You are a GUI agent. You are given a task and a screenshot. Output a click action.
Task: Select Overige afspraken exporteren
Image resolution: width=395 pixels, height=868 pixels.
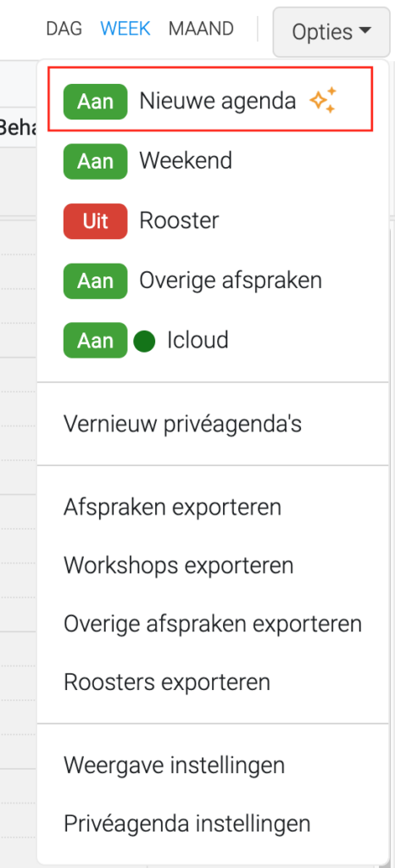click(x=213, y=624)
